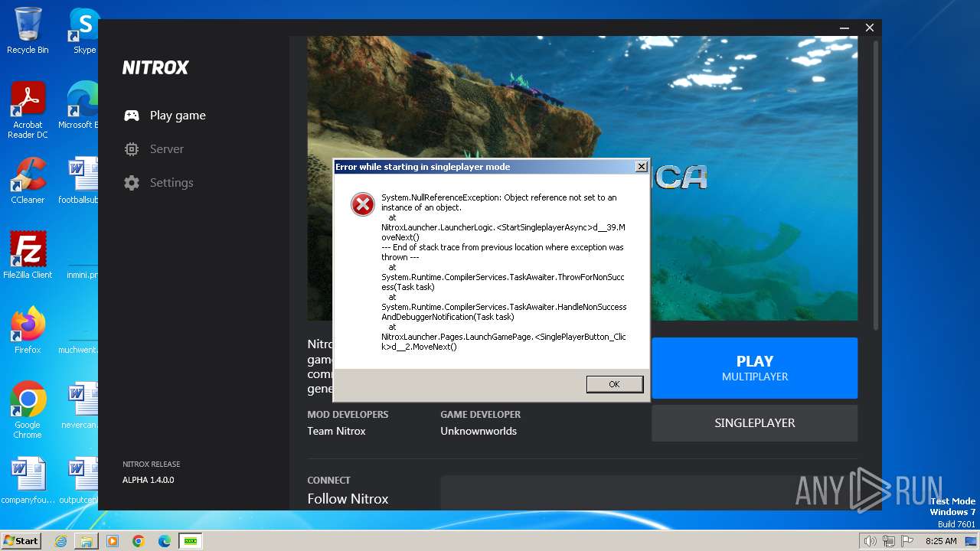The height and width of the screenshot is (551, 980).
Task: Click OK in the error dialog
Action: click(x=614, y=384)
